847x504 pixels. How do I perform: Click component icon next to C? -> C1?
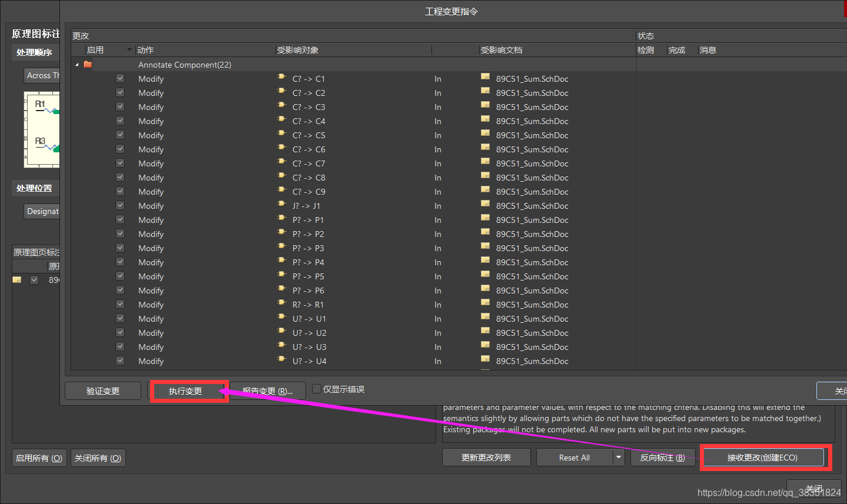tap(281, 78)
